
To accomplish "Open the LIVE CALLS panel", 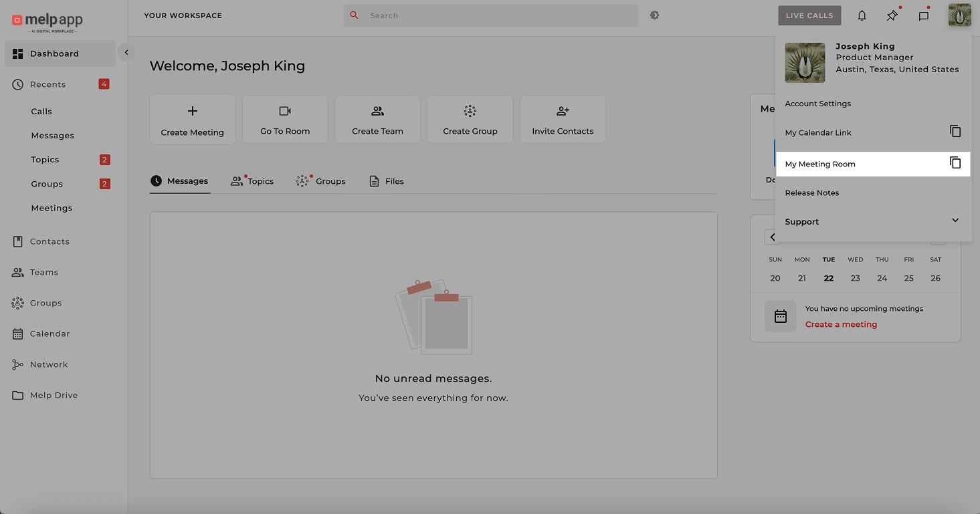I will click(809, 15).
